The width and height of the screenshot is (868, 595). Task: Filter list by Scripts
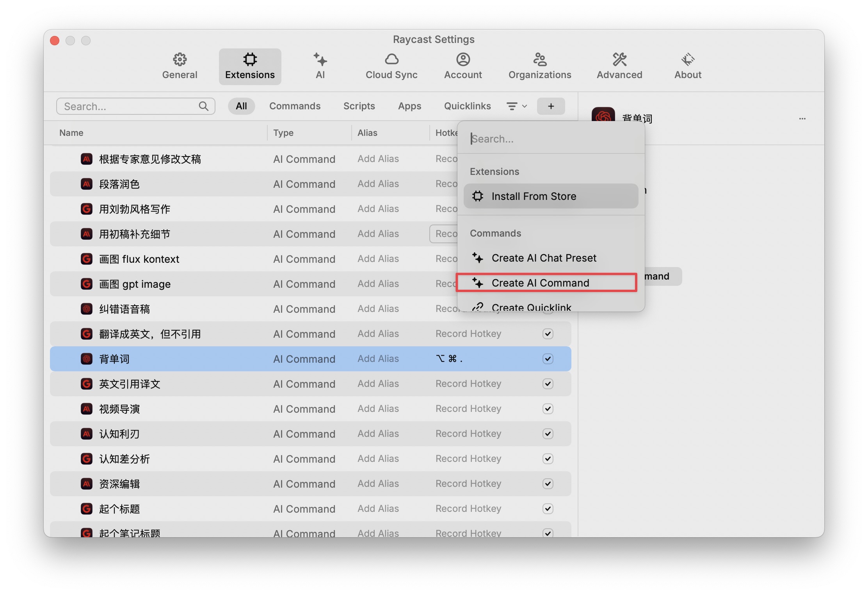click(359, 106)
